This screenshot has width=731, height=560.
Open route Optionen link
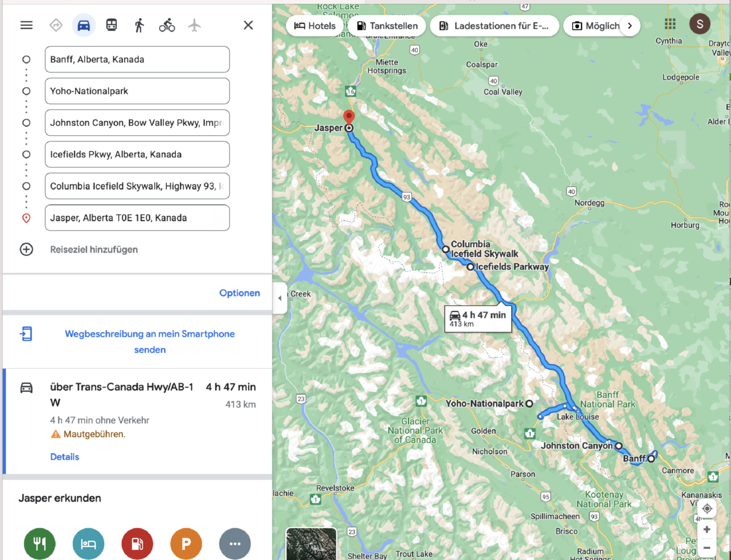239,293
